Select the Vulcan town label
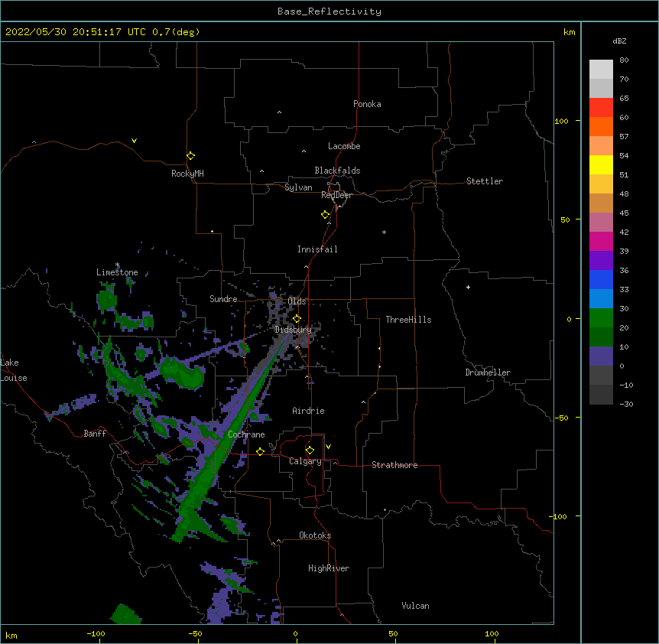 (x=415, y=606)
